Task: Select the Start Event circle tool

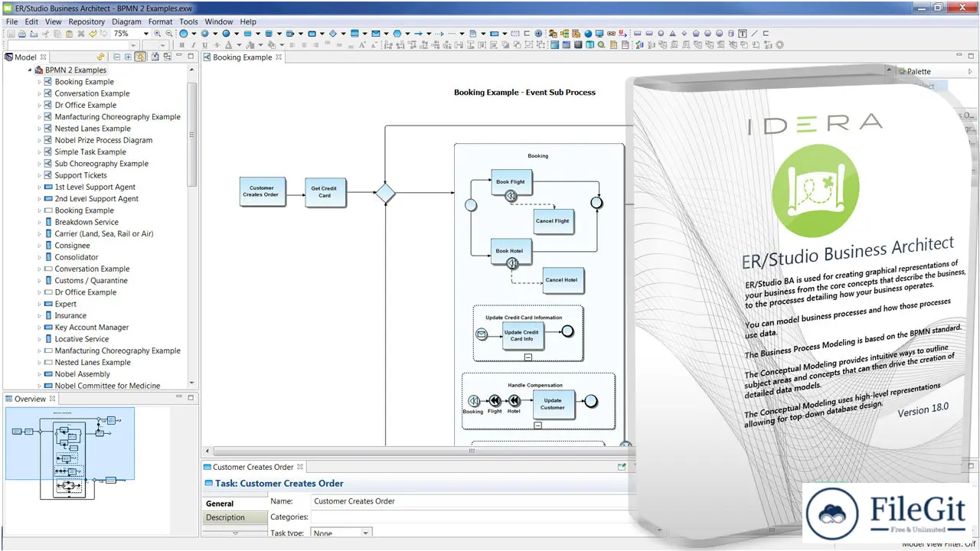Action: coord(184,34)
